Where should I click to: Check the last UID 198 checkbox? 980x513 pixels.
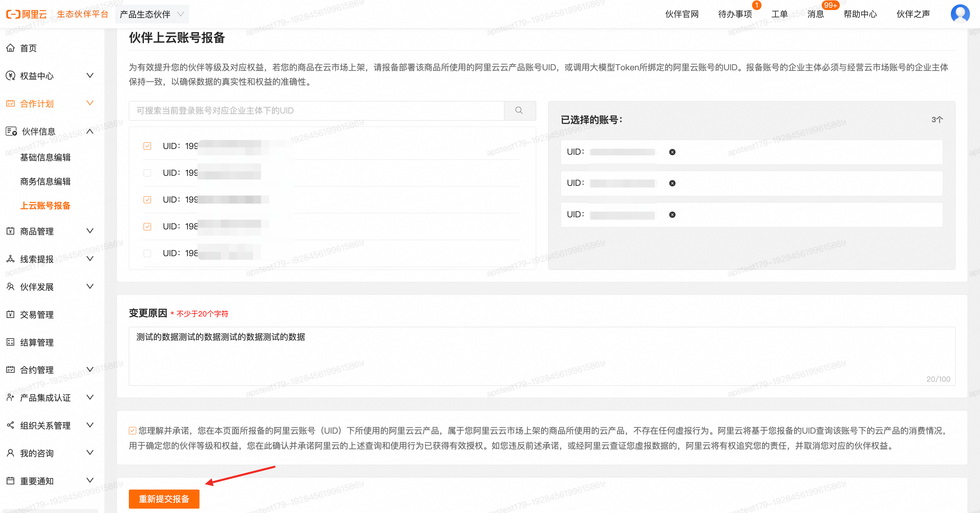coord(147,253)
